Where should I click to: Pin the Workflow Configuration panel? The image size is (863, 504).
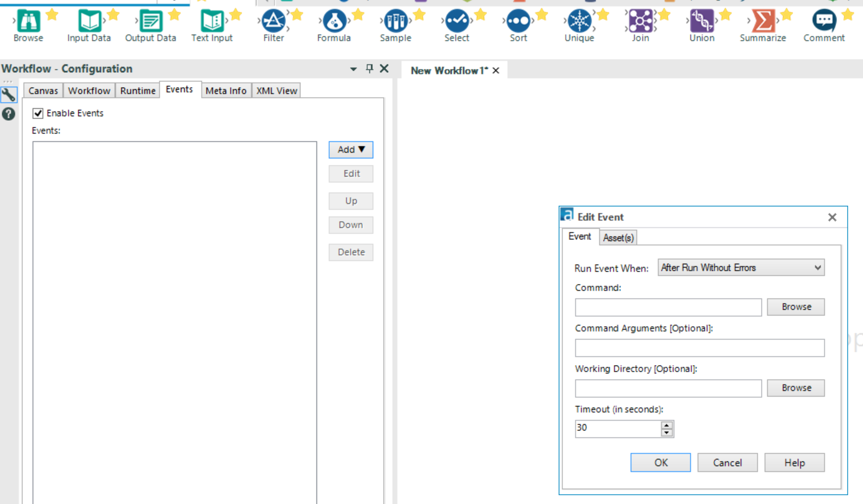tap(369, 69)
